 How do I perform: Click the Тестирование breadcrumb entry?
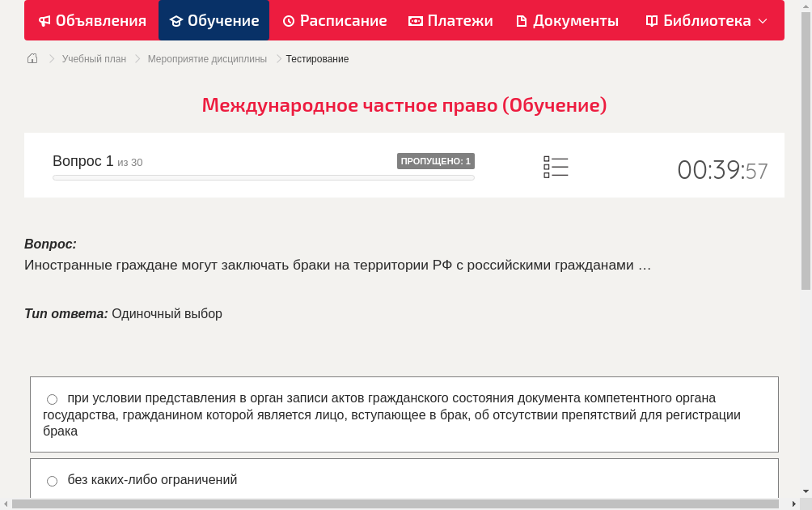[x=315, y=58]
